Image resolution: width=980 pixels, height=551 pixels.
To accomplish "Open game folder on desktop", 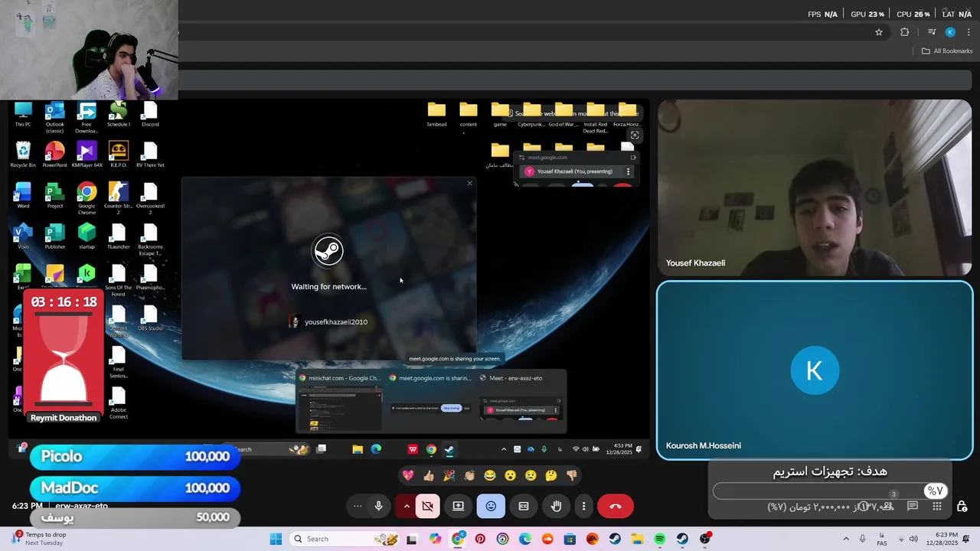I will click(x=500, y=115).
